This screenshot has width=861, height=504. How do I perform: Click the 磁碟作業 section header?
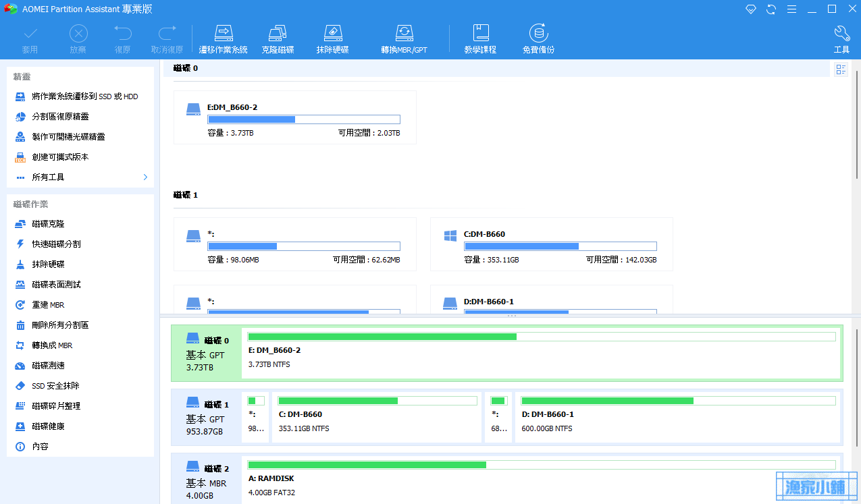tap(31, 204)
